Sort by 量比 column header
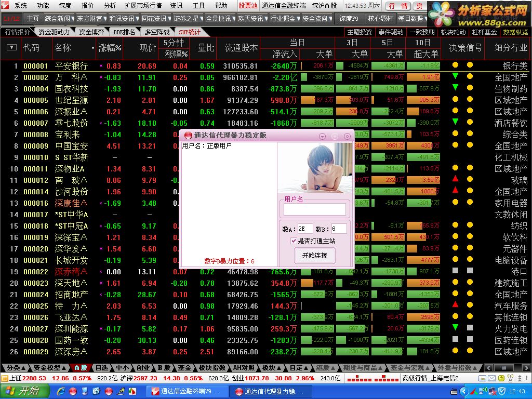 [206, 48]
